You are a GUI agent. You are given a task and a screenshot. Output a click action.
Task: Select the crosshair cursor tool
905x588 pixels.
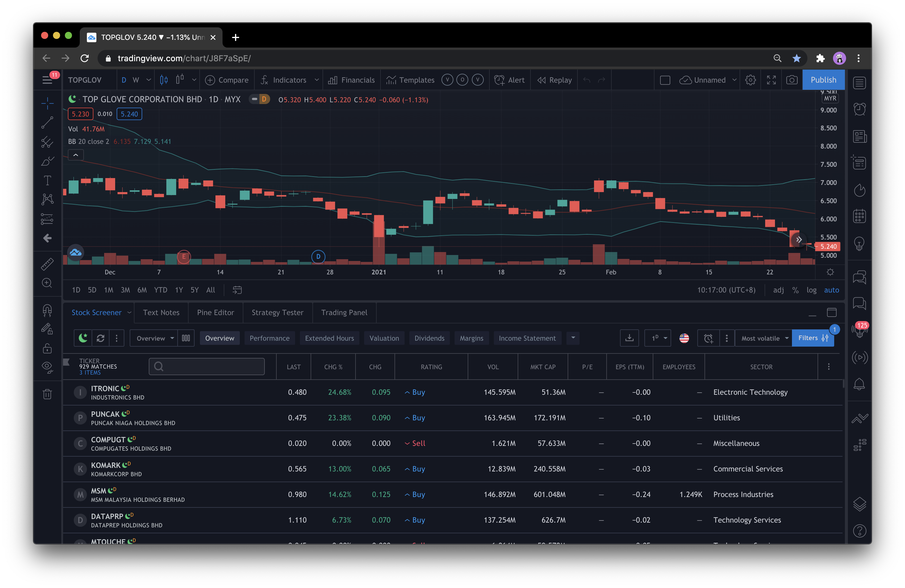(47, 103)
